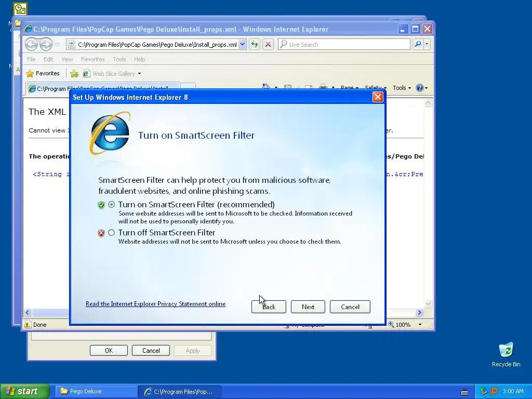Open Recycle Bin desktop icon
The image size is (532, 399).
pos(506,354)
